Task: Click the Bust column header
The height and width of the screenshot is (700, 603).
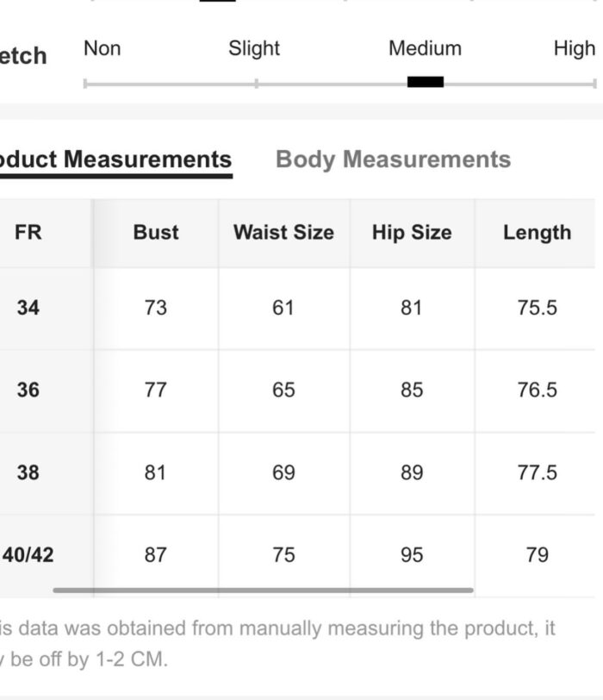Action: [x=156, y=233]
